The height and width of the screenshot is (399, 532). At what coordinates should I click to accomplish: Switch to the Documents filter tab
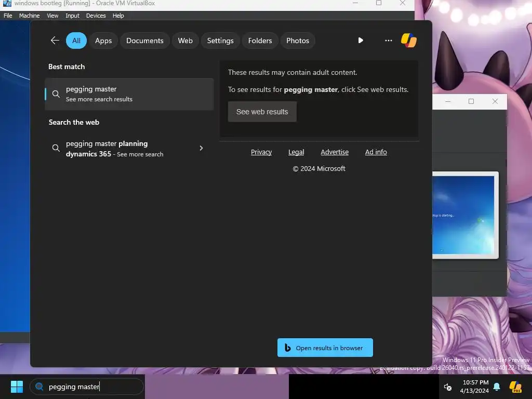pyautogui.click(x=145, y=41)
